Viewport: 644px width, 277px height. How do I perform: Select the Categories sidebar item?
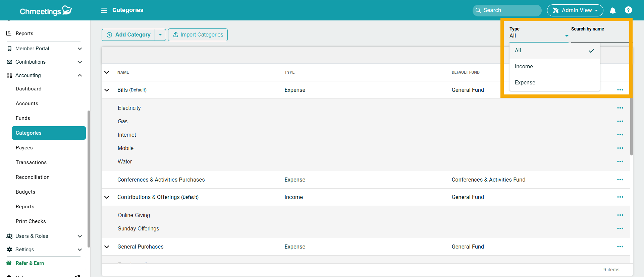tap(49, 133)
